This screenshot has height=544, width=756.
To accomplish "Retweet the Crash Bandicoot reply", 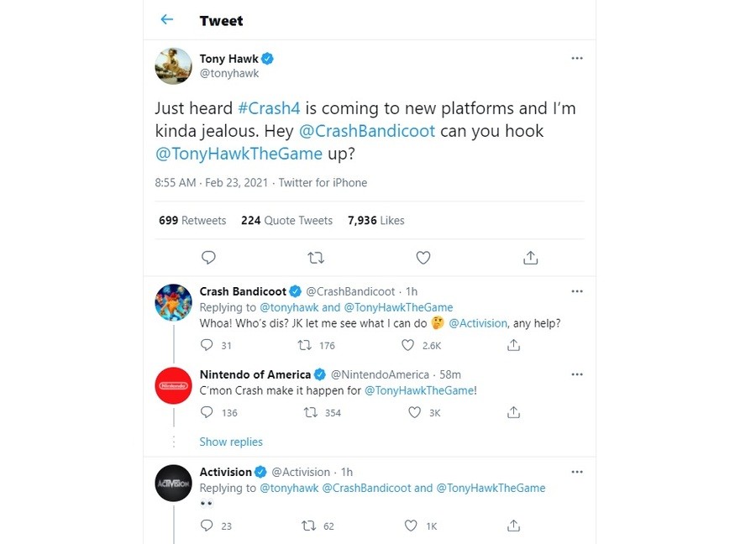I will 306,345.
